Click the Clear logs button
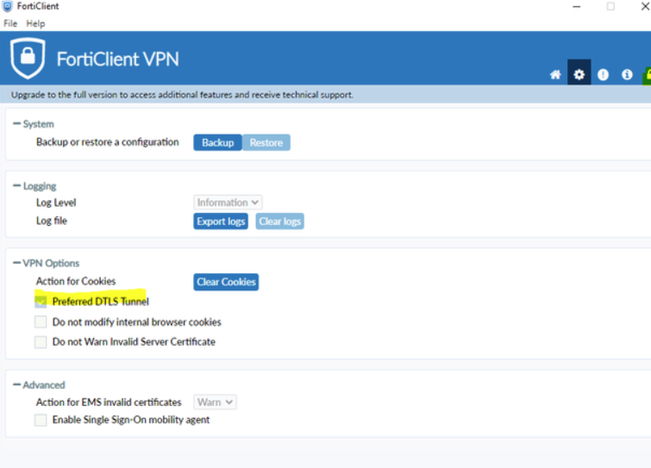 coord(280,221)
